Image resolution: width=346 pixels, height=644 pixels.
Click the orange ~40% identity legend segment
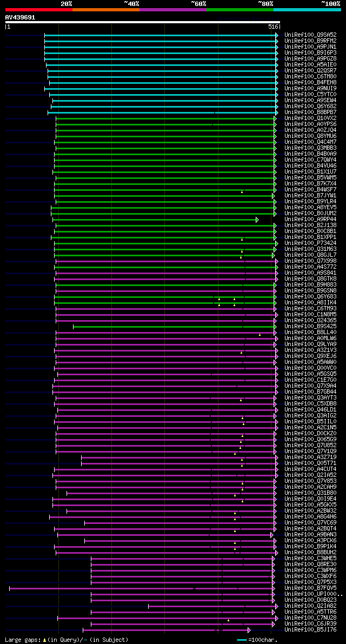click(106, 9)
